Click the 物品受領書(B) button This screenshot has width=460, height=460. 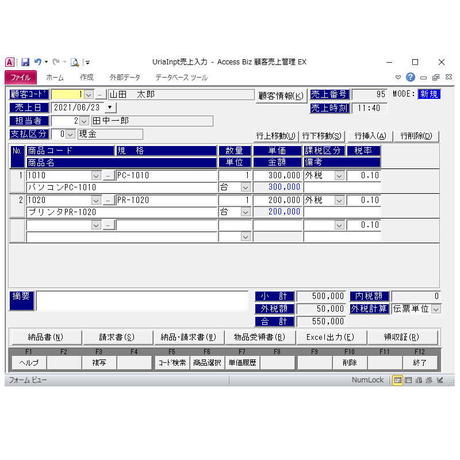coord(260,337)
